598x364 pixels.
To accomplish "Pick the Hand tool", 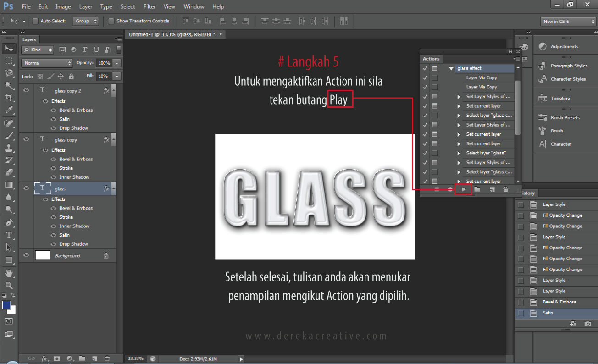I will [9, 273].
